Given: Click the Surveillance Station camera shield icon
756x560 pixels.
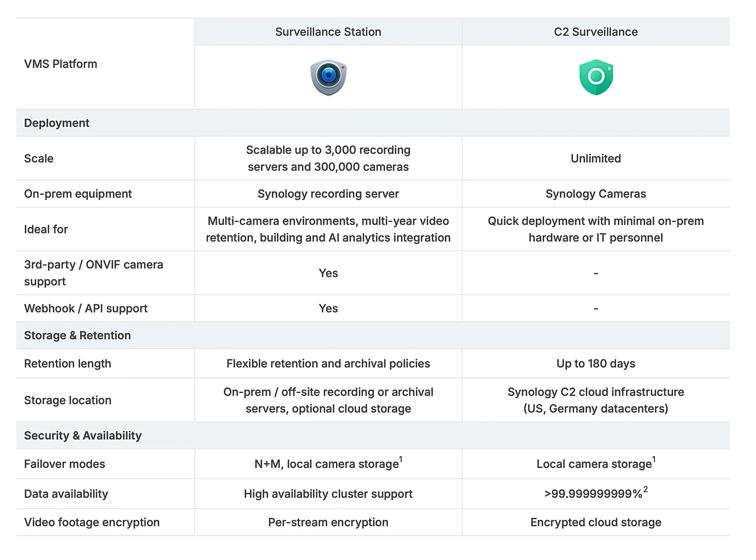Looking at the screenshot, I should pyautogui.click(x=328, y=77).
